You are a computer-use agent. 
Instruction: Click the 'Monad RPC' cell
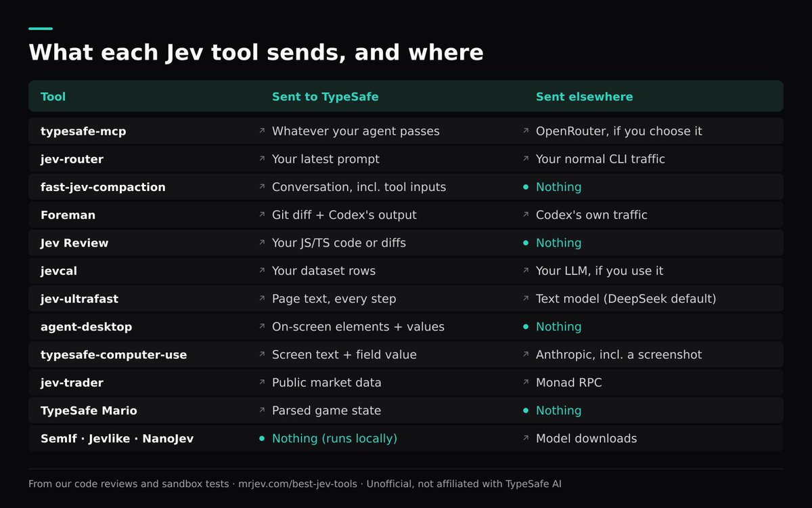568,382
